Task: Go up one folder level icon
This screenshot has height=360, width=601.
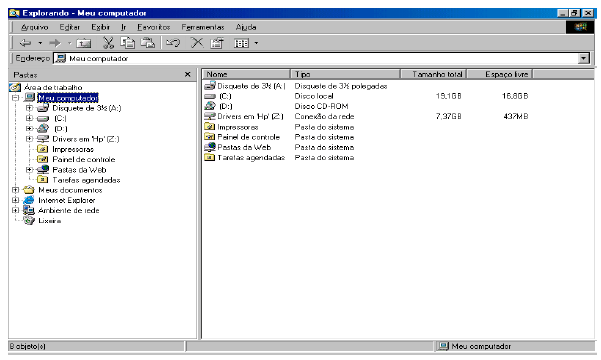Action: [84, 43]
